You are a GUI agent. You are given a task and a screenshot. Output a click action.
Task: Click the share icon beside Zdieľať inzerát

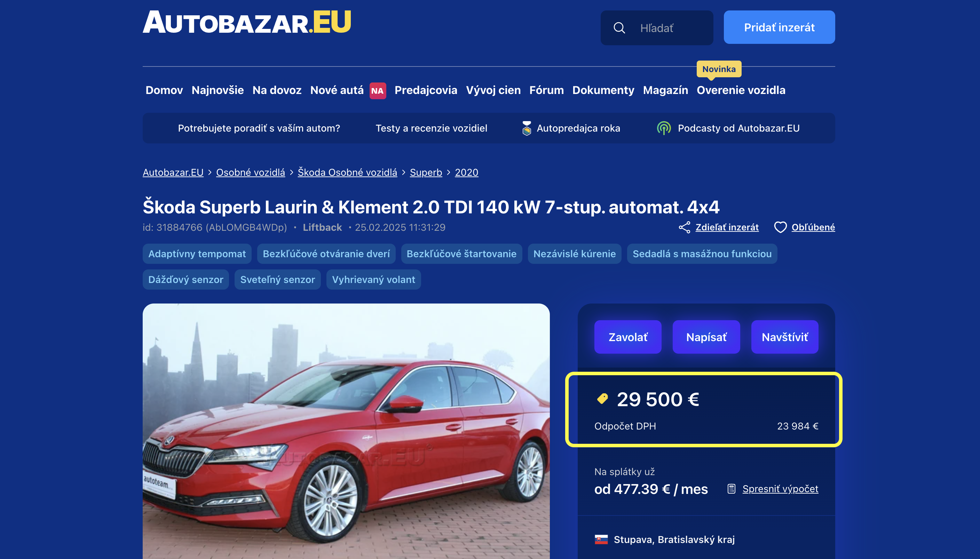pos(685,227)
